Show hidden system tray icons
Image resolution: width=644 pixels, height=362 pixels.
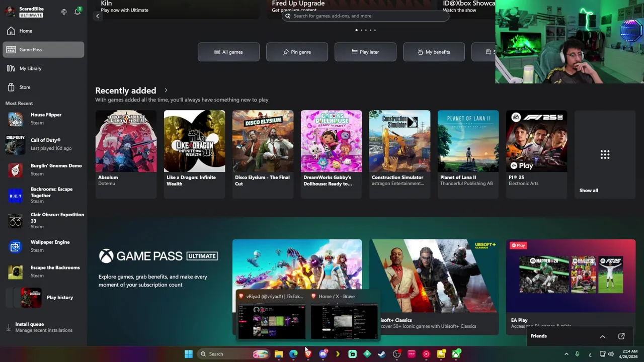point(566,354)
